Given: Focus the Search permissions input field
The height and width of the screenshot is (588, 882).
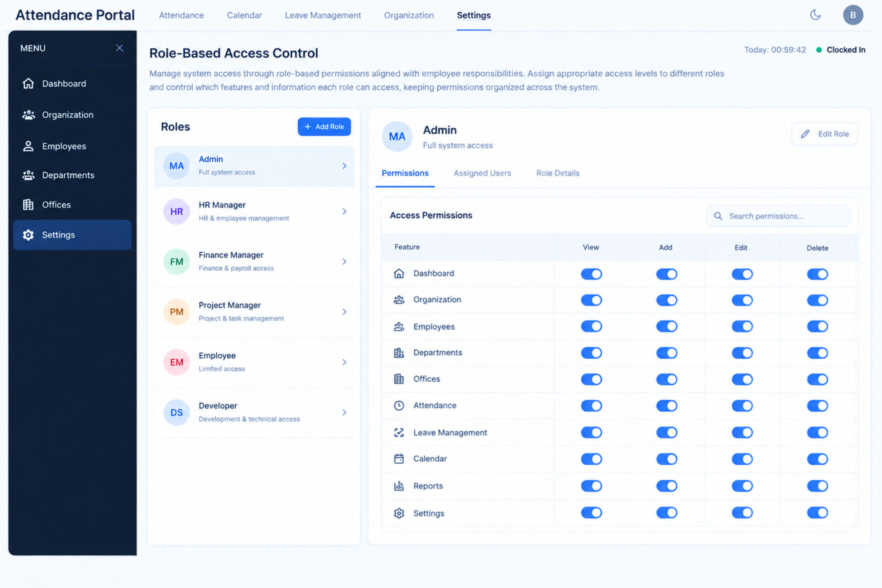Looking at the screenshot, I should point(778,216).
